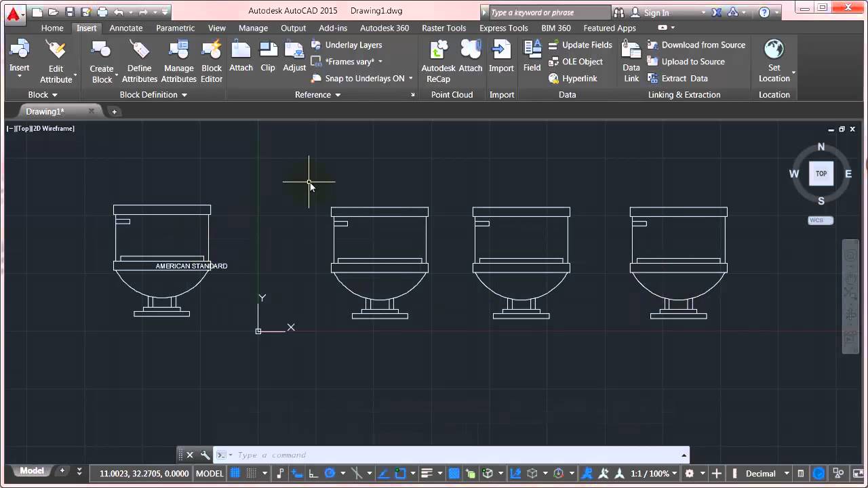This screenshot has height=488, width=868.
Task: Click the Set Location globe icon
Action: coord(774,50)
